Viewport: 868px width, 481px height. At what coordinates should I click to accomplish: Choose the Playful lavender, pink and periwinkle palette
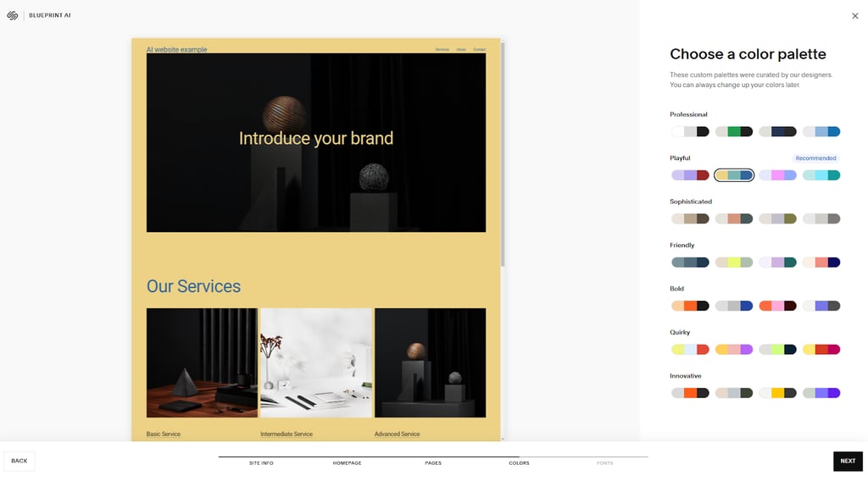pyautogui.click(x=777, y=175)
